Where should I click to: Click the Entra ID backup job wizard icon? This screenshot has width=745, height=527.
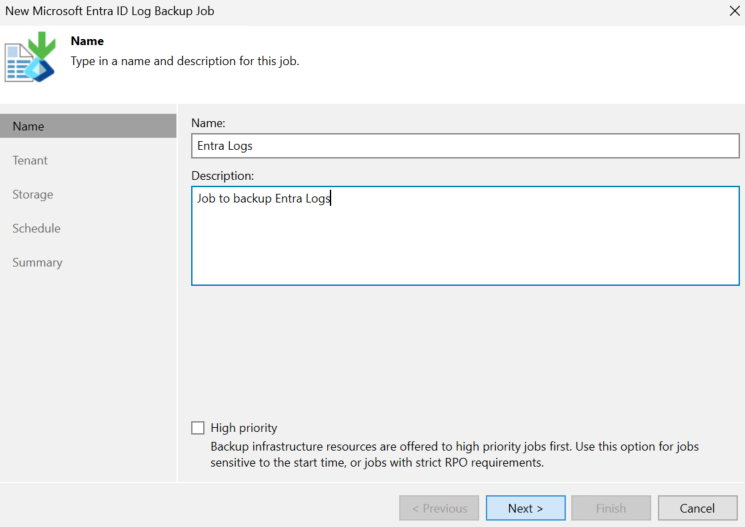30,57
